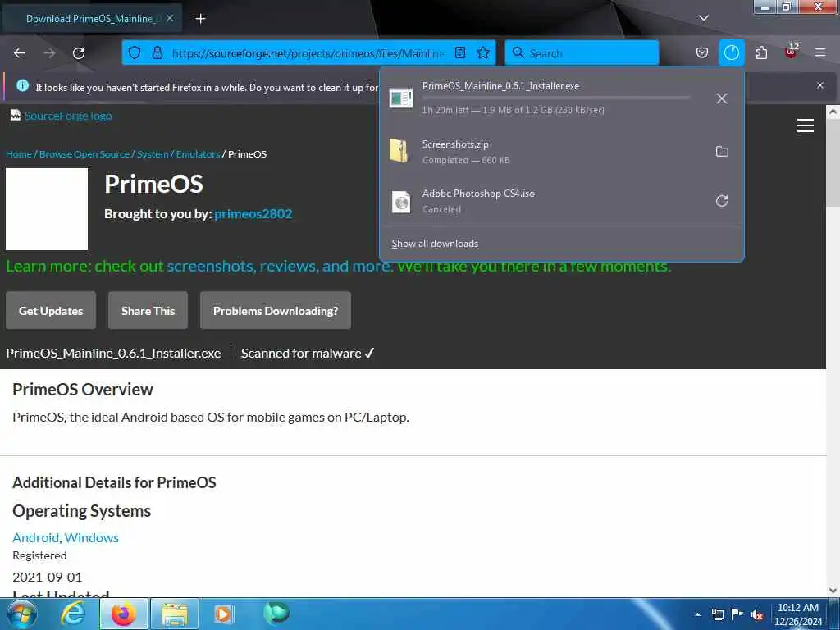Open Firefox application menu hamburger
Screen dimensions: 840x630
pyautogui.click(x=820, y=52)
